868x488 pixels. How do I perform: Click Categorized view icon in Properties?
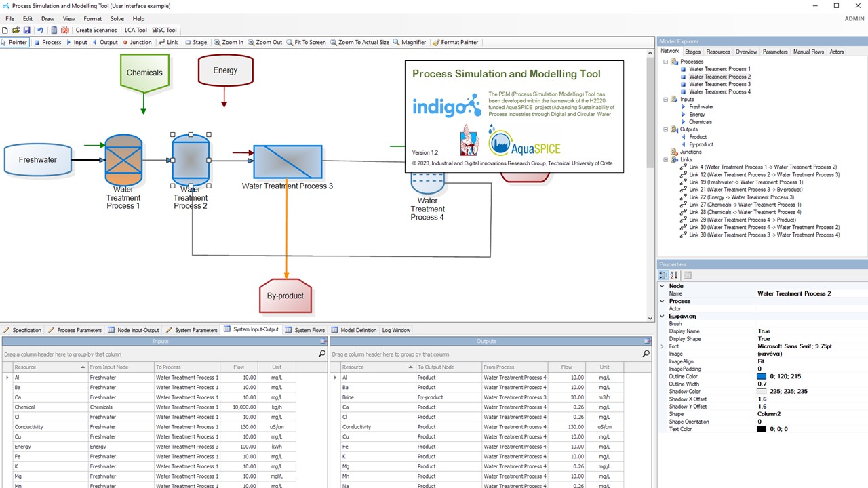[x=663, y=275]
